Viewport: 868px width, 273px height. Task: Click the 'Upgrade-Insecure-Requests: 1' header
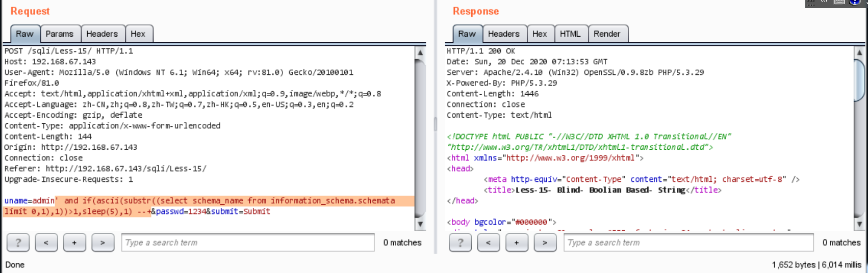click(x=69, y=179)
